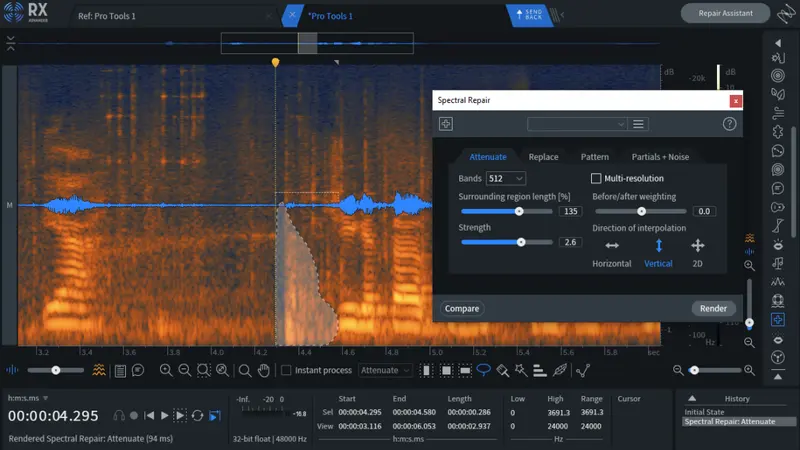Click the zoom out icon left of zoom-to-selection
Viewport: 800px width, 450px height.
click(185, 370)
